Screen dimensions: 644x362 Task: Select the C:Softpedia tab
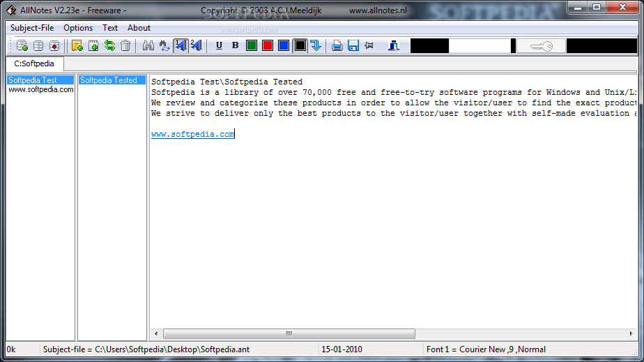pyautogui.click(x=34, y=63)
